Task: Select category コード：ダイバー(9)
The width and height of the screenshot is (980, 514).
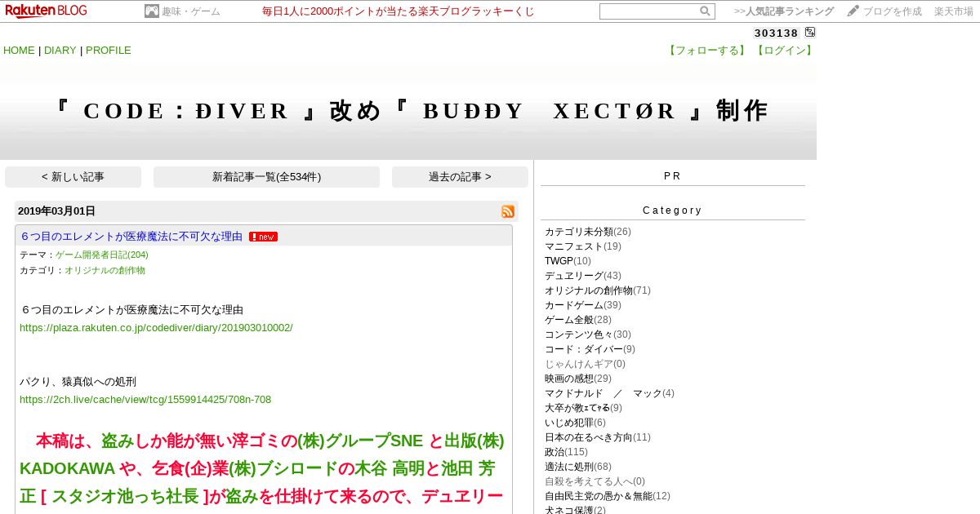Action: (590, 349)
